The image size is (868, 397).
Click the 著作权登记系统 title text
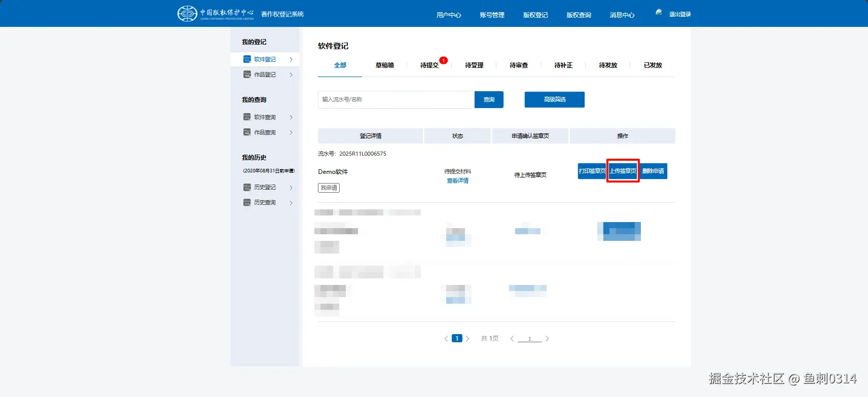click(x=282, y=14)
